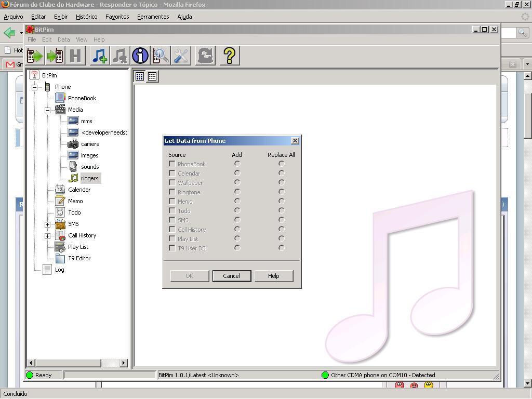This screenshot has height=399, width=532.
Task: Open Firefox Histórico menu
Action: 87,17
